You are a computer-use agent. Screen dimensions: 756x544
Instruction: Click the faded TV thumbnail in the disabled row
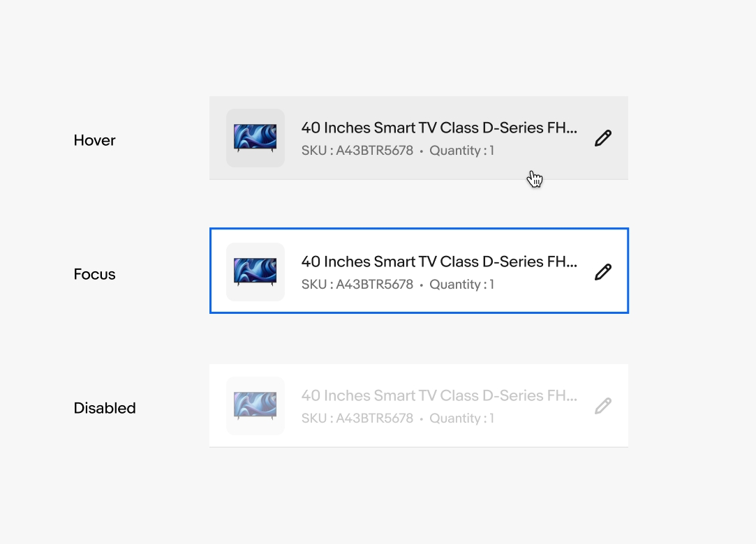pos(255,406)
